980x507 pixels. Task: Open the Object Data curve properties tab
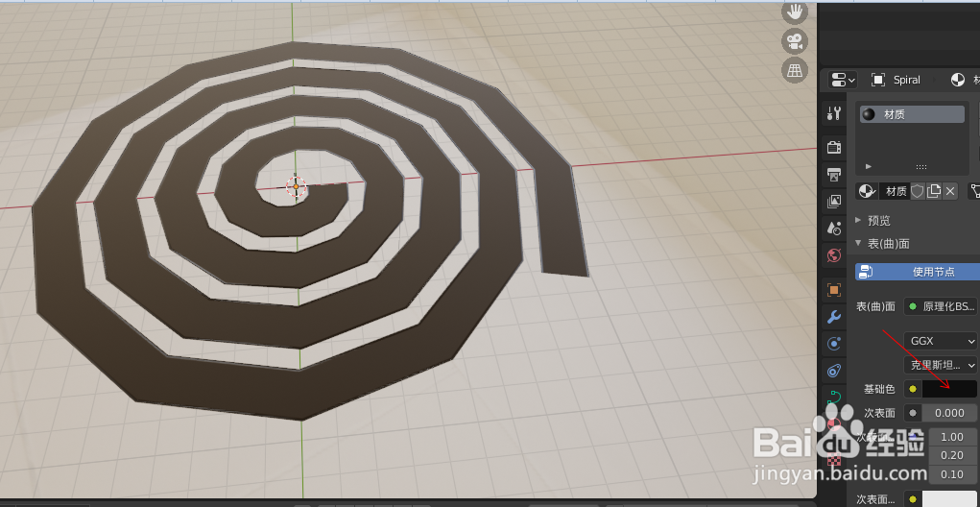[x=834, y=398]
